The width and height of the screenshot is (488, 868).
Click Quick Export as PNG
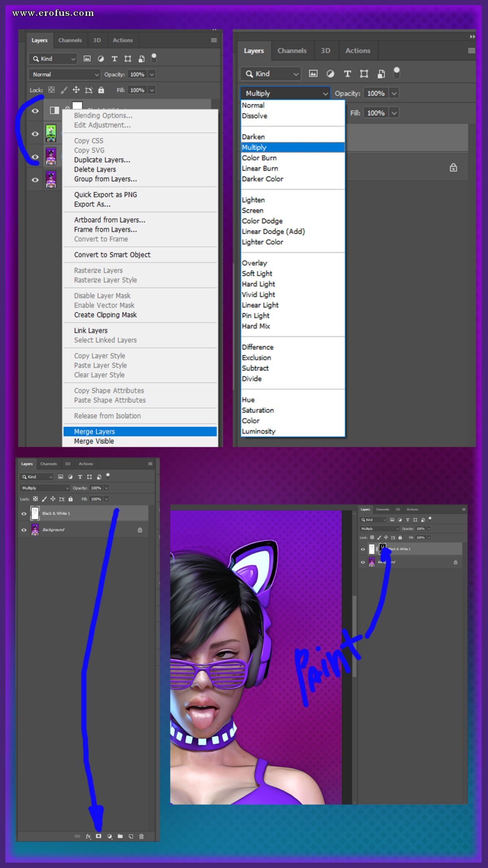click(105, 195)
